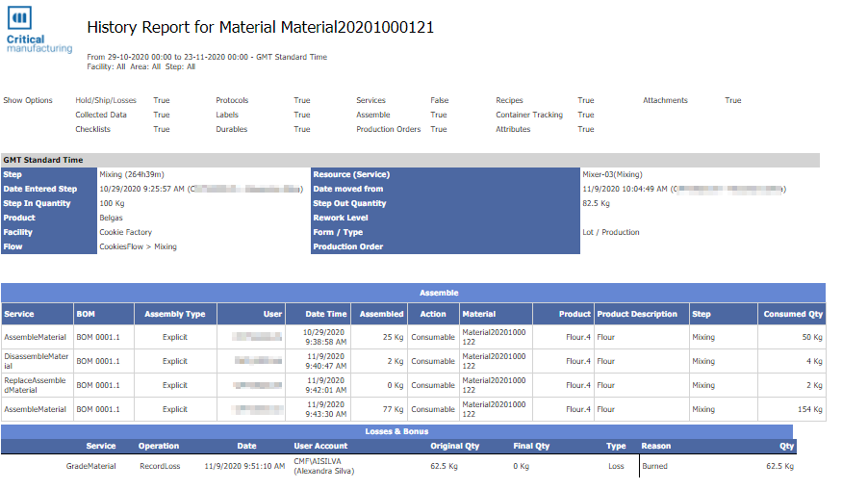Click the ReplaceAssembledMaterial service cell
The height and width of the screenshot is (490, 868).
click(38, 385)
